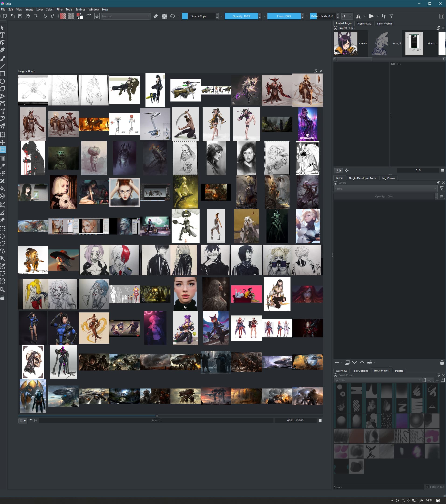Adjust the brush Opacity slider
Image resolution: width=446 pixels, height=504 pixels.
pyautogui.click(x=241, y=16)
